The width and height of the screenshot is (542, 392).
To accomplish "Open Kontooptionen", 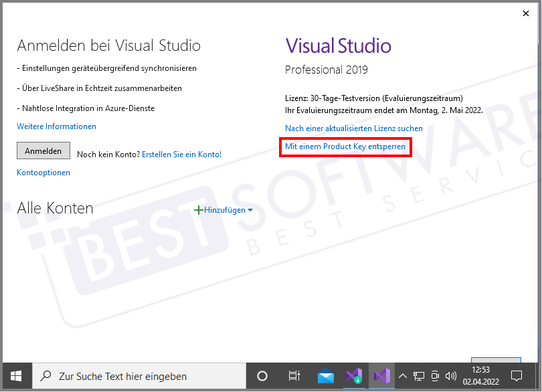I will [43, 172].
